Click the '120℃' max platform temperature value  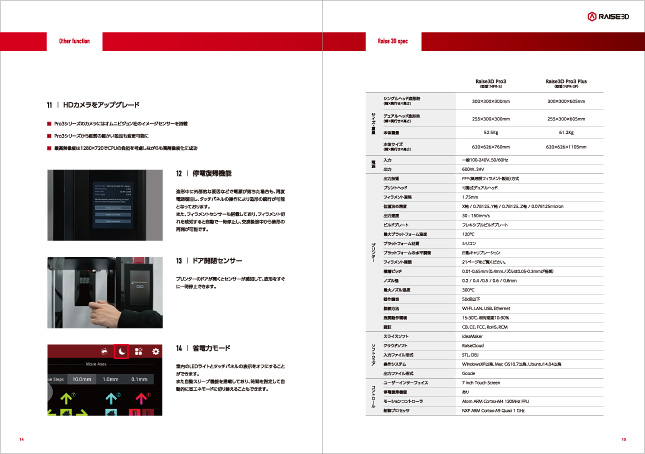(468, 234)
